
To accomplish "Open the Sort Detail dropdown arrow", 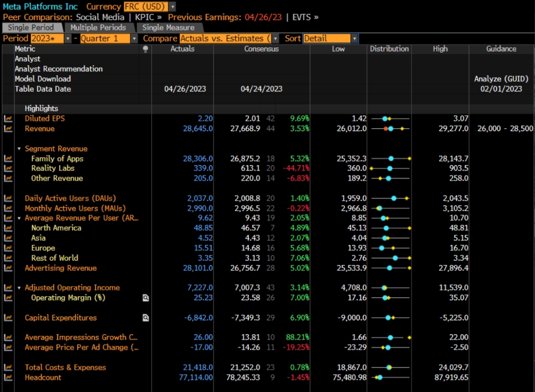I will coord(355,38).
